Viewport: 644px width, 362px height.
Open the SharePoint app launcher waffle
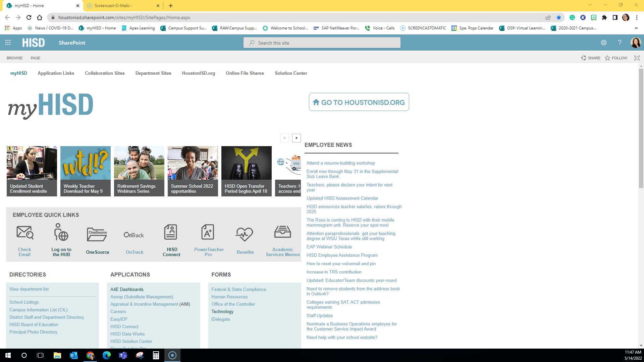coord(8,43)
